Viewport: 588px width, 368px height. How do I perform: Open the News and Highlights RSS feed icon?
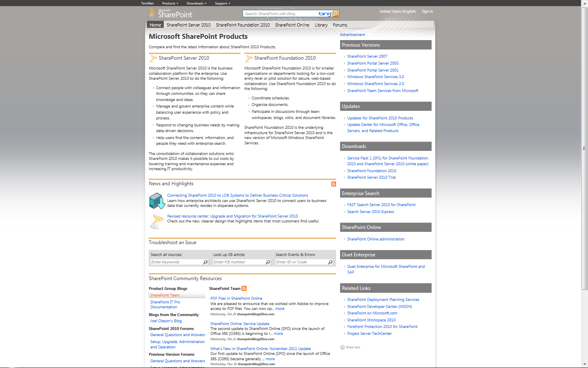[x=334, y=184]
